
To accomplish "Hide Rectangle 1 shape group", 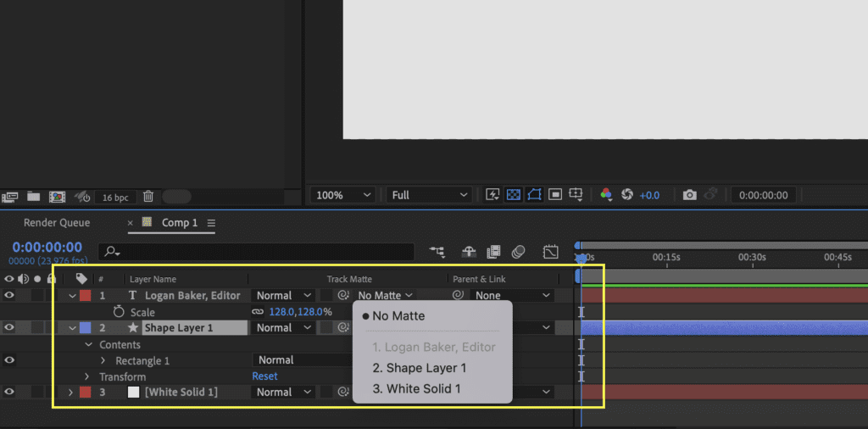I will click(8, 359).
